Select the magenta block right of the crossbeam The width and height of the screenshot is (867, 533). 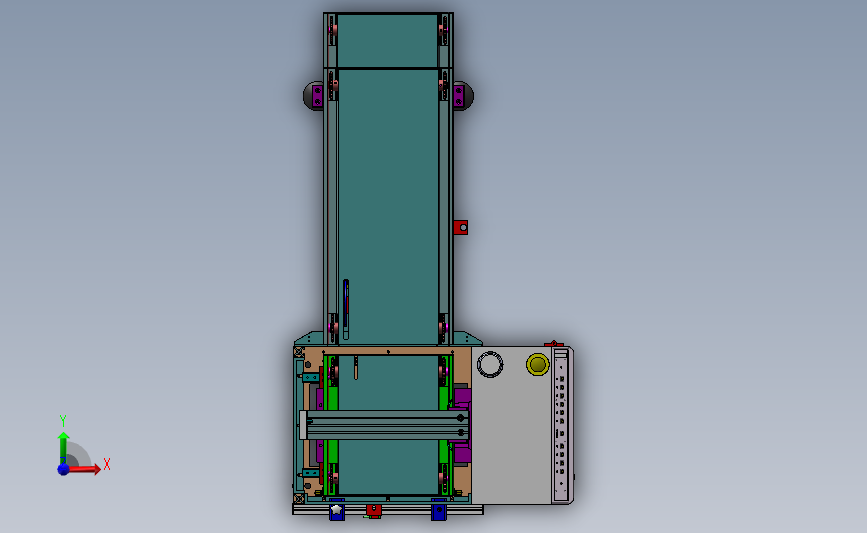coord(461,425)
